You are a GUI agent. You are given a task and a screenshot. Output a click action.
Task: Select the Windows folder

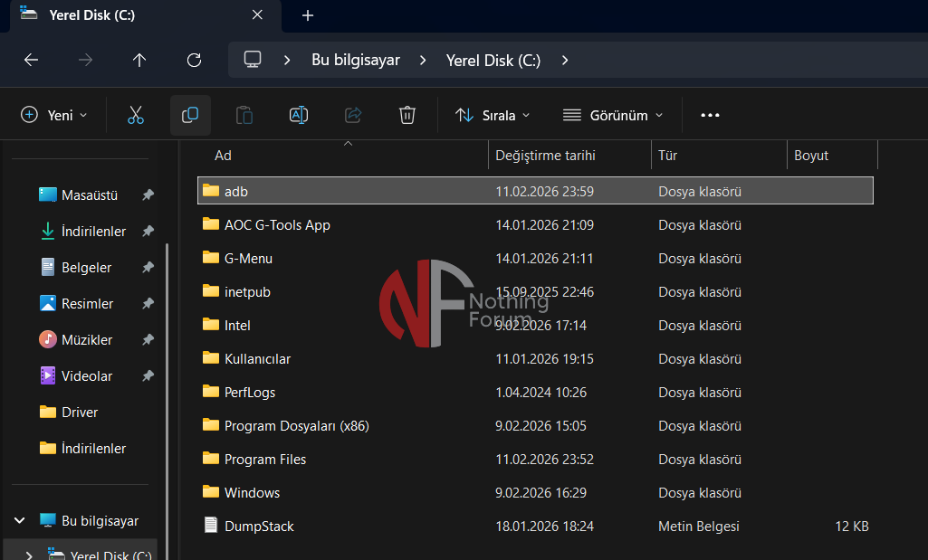click(252, 493)
